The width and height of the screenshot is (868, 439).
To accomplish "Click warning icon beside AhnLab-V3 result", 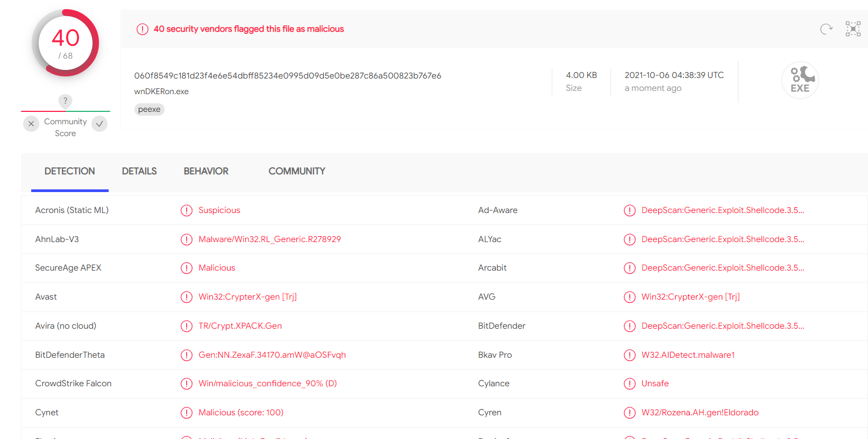I will 187,239.
